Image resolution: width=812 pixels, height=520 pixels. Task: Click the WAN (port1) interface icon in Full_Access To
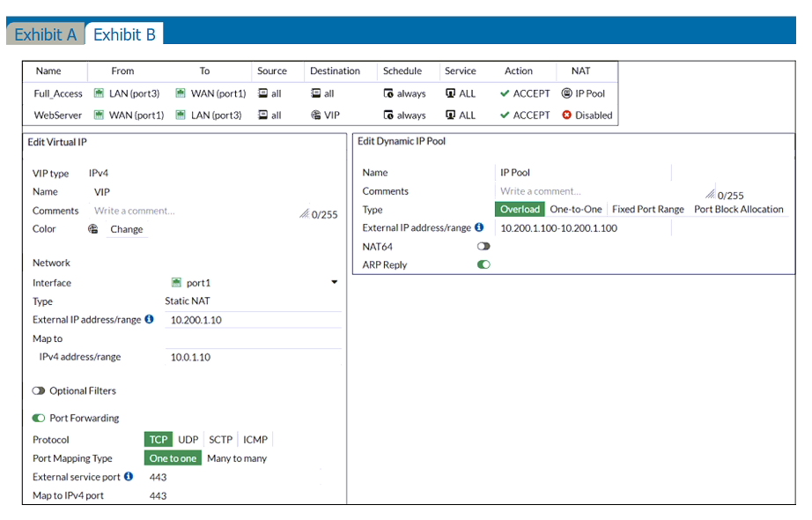tap(181, 93)
